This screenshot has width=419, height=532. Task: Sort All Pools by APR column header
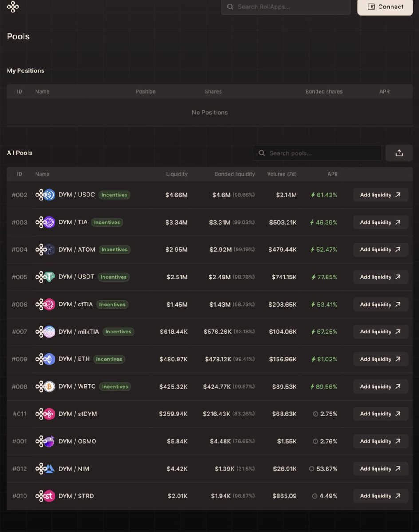332,174
